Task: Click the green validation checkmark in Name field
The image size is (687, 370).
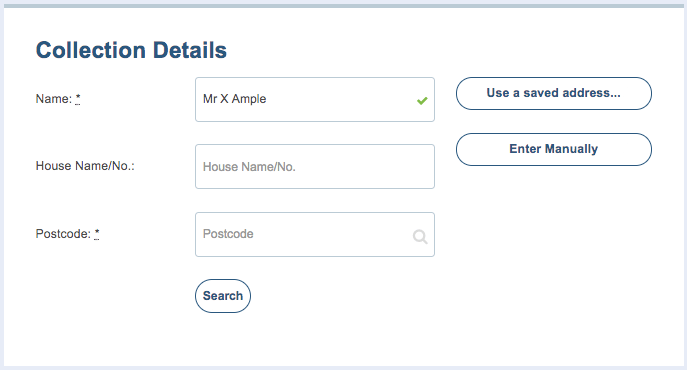Action: point(422,101)
